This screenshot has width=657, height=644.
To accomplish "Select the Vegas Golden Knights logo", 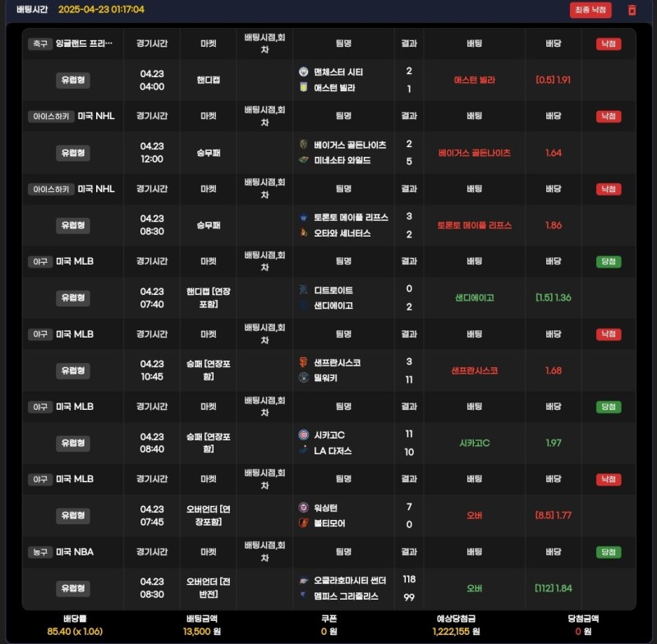I will pos(304,145).
